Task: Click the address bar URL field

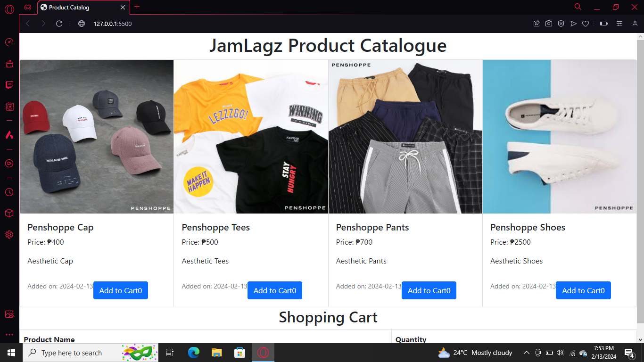Action: pyautogui.click(x=302, y=24)
